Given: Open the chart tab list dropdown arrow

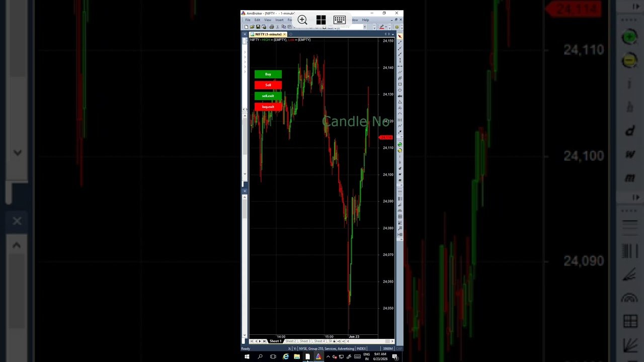Looking at the screenshot, I should (x=393, y=34).
